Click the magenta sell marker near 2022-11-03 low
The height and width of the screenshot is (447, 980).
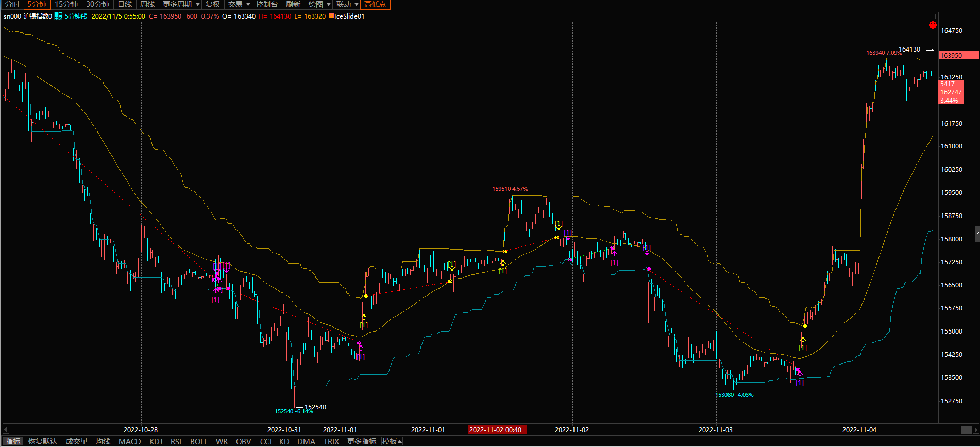(x=799, y=372)
